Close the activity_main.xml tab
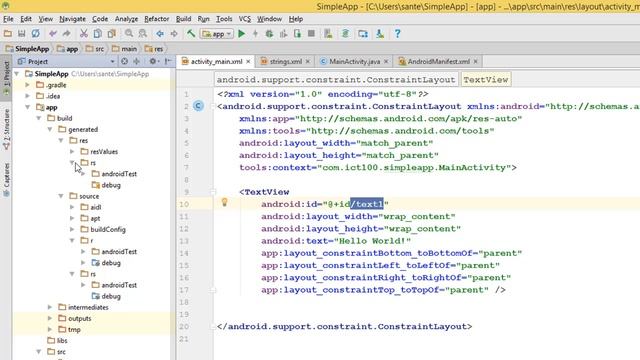The width and height of the screenshot is (640, 360). (x=248, y=62)
